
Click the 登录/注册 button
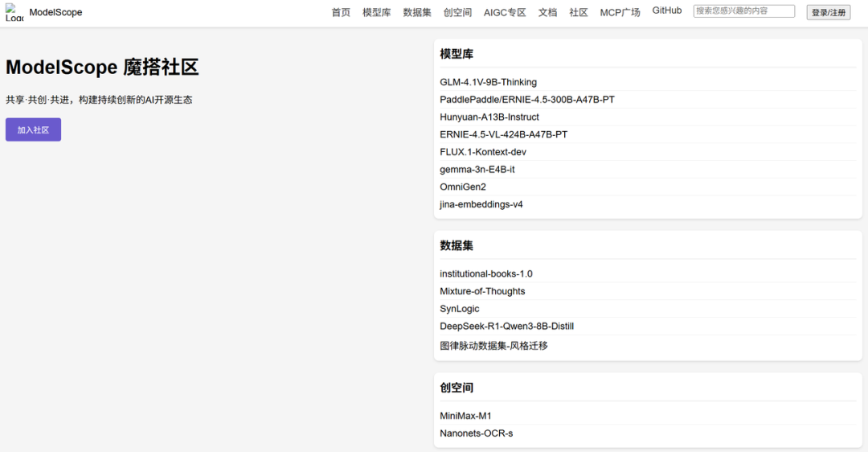coord(829,12)
